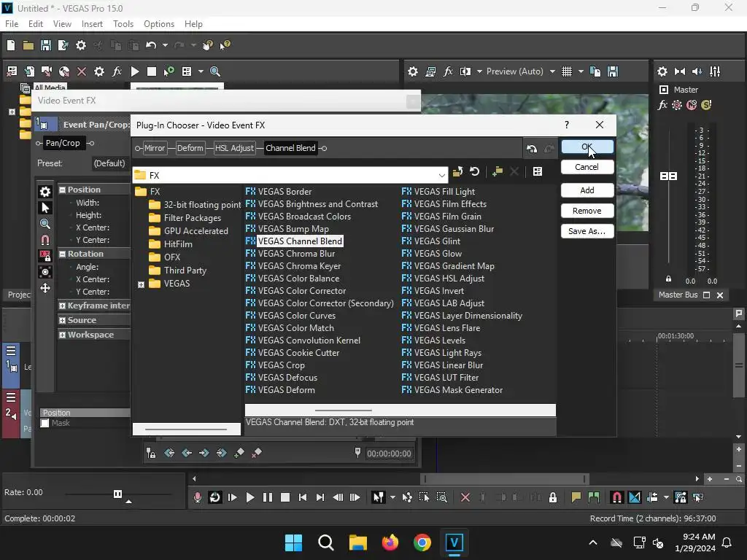Image resolution: width=747 pixels, height=560 pixels.
Task: Toggle Lock Envelopes to Events icon
Action: tap(681, 497)
